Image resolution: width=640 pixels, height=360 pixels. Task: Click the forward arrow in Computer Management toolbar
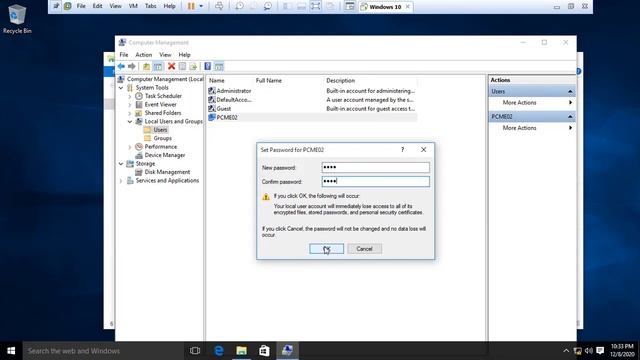coord(131,66)
